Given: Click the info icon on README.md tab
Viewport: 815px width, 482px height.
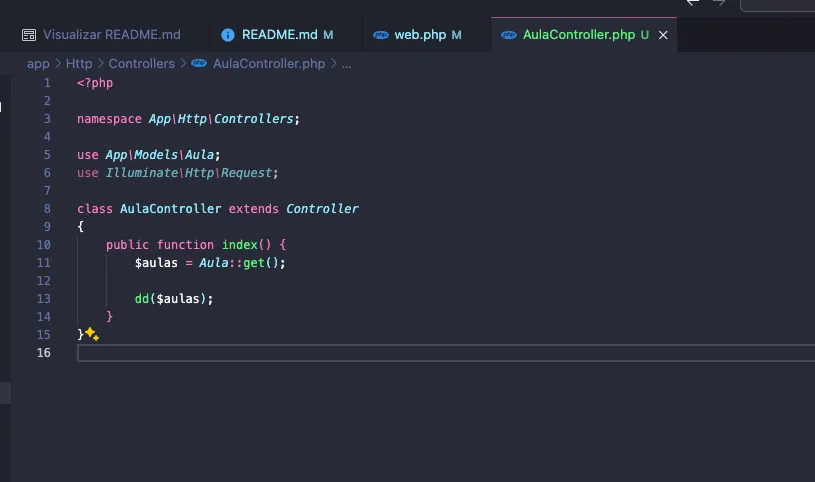Looking at the screenshot, I should [x=227, y=35].
